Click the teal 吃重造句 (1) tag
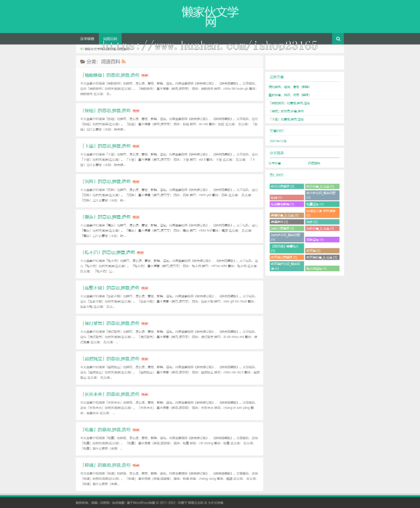Screen dimensions: 420x508 (322, 204)
